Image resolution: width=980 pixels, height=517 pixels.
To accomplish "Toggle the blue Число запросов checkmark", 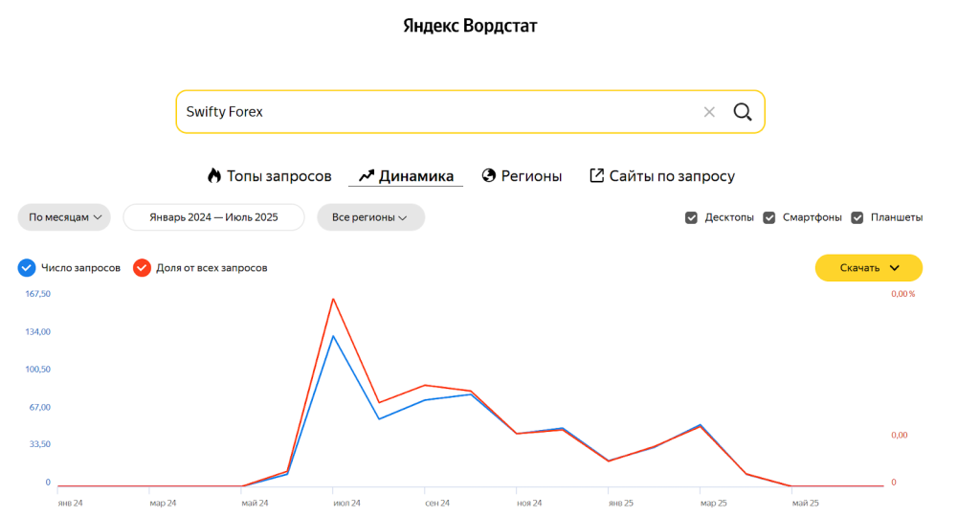I will point(27,268).
